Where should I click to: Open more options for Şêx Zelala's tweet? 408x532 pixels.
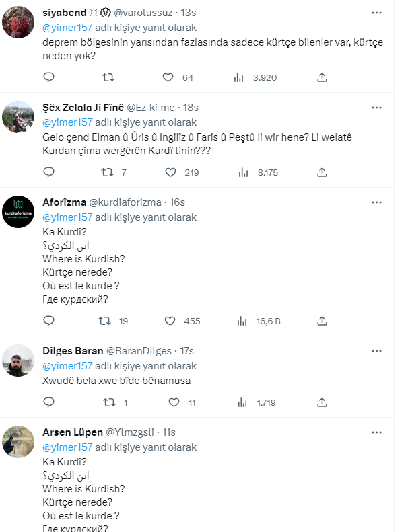tap(373, 108)
